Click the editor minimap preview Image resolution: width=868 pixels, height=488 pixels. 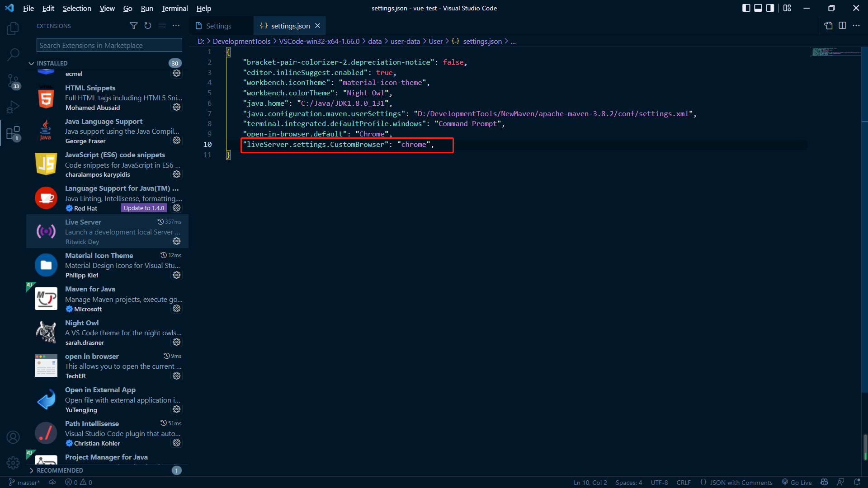[835, 52]
